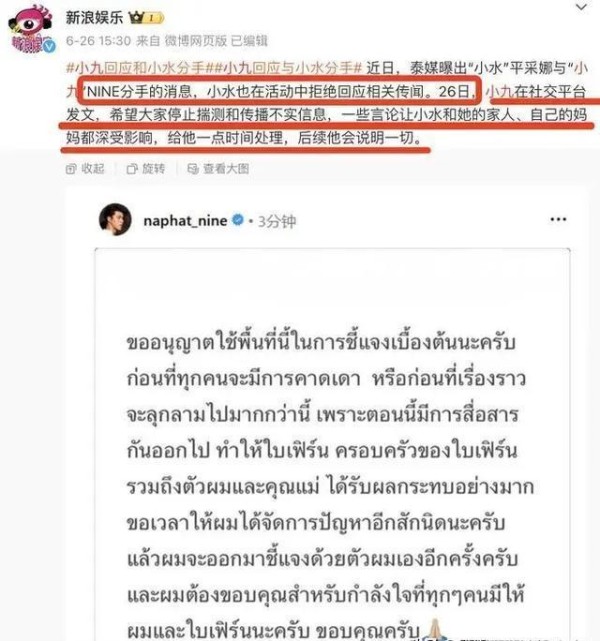Collapse the image with 收起
Viewport: 600px width, 641px height.
(x=85, y=168)
